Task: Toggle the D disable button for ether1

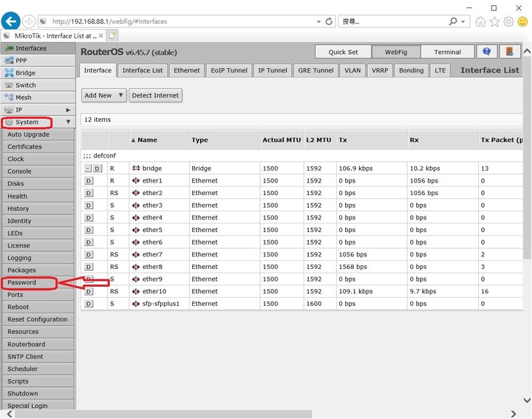Action: [89, 181]
